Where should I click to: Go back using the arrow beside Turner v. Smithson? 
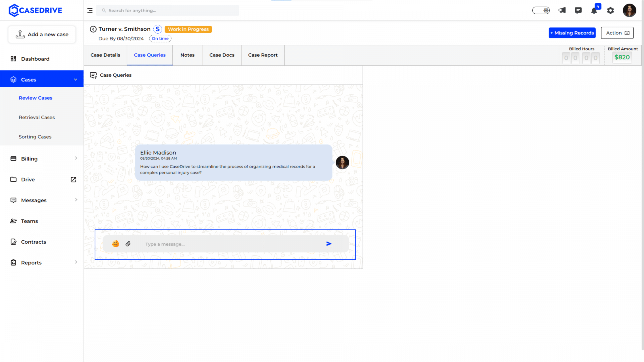click(x=93, y=29)
